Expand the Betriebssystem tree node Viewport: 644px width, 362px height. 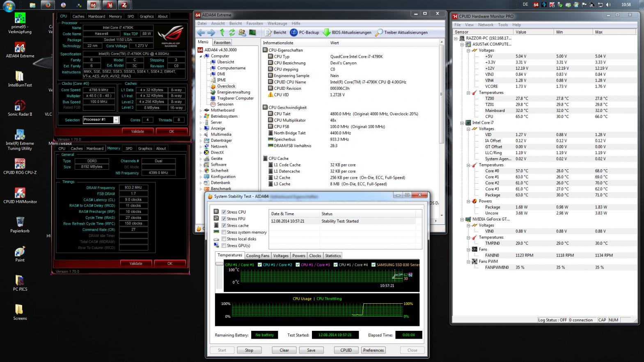(x=201, y=116)
